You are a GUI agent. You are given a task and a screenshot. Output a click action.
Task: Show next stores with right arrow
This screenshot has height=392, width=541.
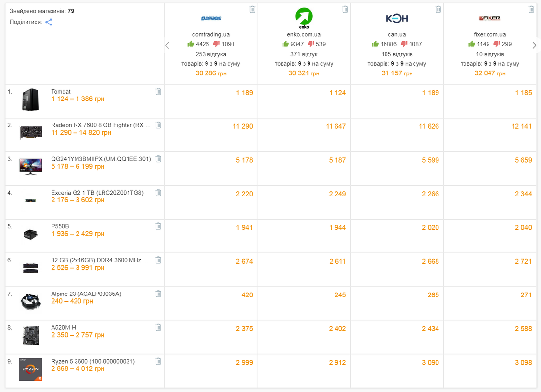[534, 45]
